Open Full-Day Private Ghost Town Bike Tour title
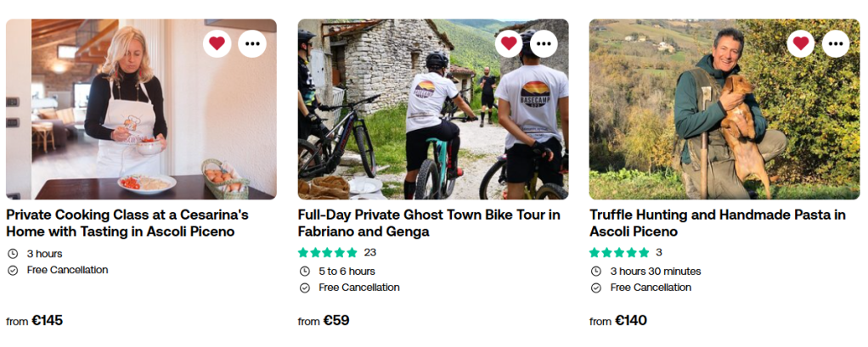Screen dimensions: 868x347 [429, 223]
